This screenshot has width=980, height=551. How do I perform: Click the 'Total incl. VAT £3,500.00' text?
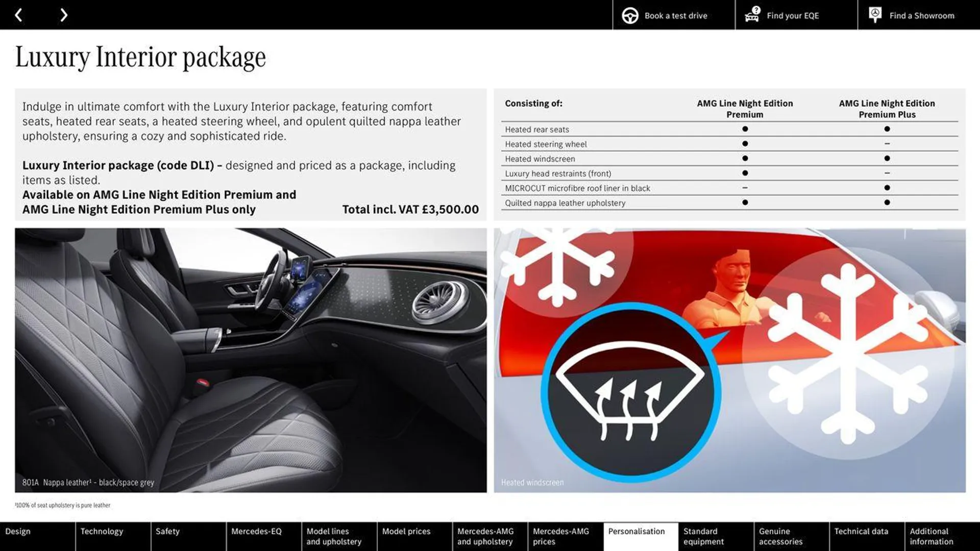click(x=410, y=210)
